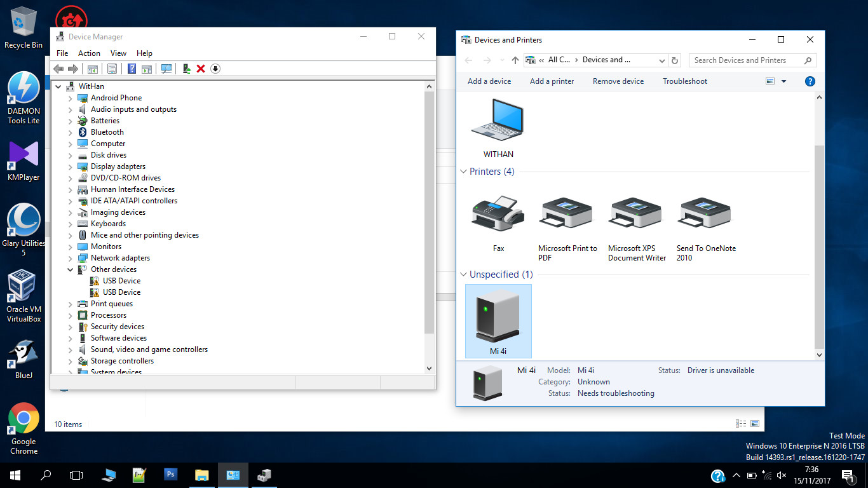The height and width of the screenshot is (488, 868).
Task: Open the blue Help icon in Device Manager
Action: pos(132,69)
